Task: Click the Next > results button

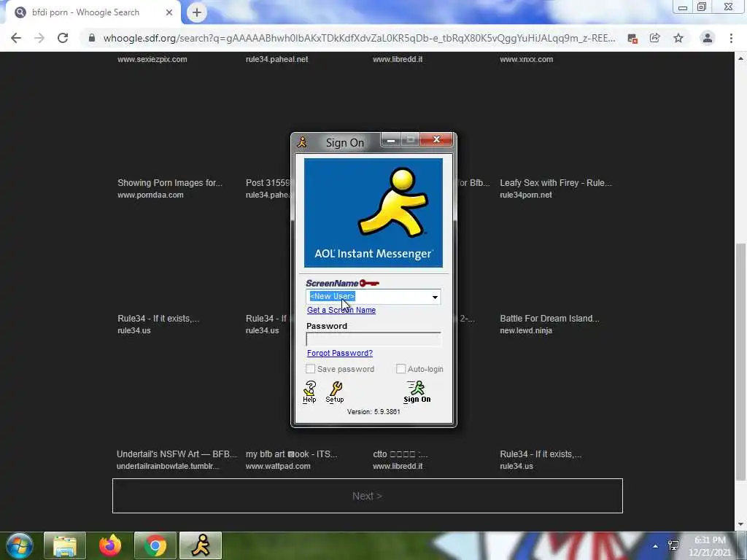Action: pyautogui.click(x=368, y=496)
